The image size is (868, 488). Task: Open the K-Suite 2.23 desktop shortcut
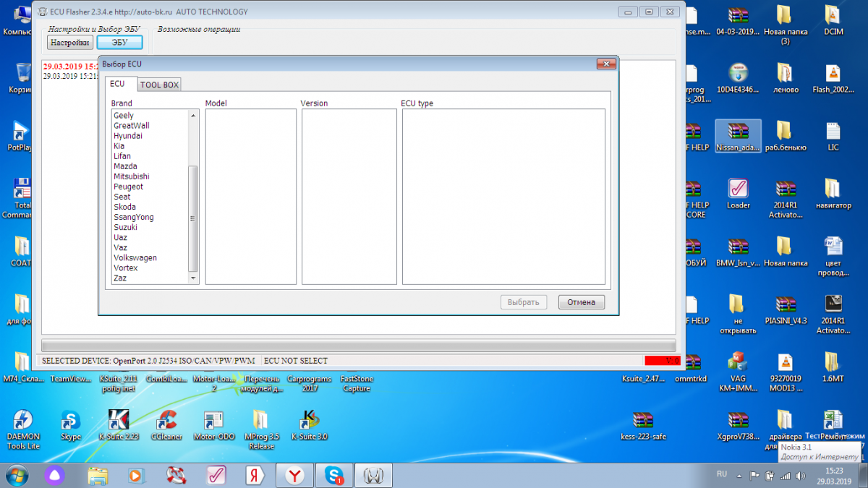tap(118, 425)
